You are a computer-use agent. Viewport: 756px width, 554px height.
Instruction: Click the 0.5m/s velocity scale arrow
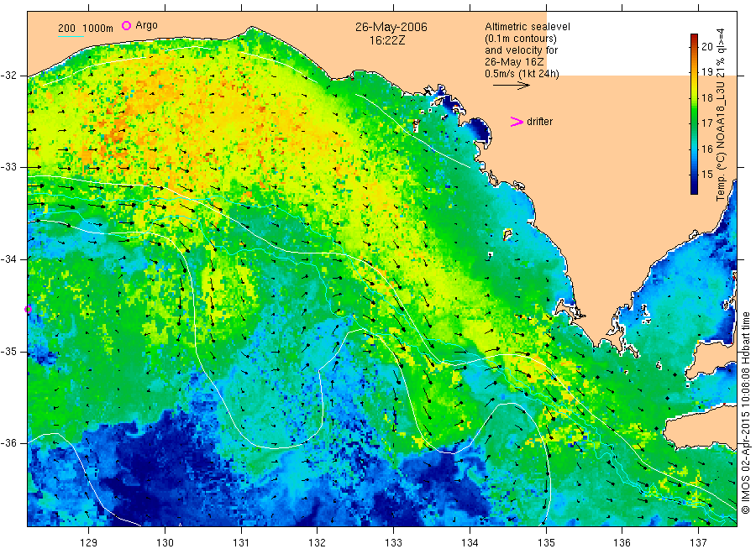tap(511, 86)
